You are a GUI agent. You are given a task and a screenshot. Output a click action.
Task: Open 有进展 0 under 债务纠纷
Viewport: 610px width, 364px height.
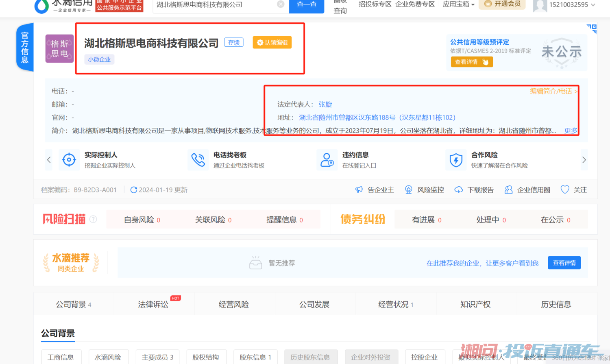427,220
